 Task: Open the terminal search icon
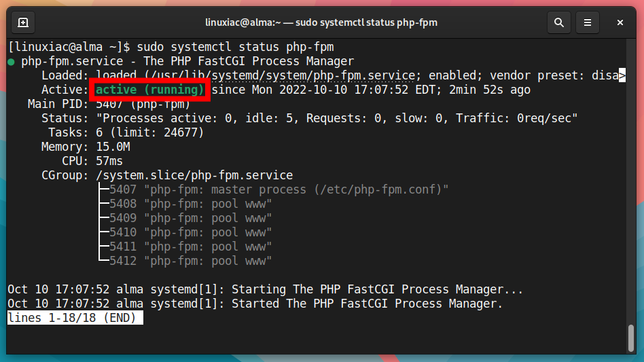click(x=559, y=22)
